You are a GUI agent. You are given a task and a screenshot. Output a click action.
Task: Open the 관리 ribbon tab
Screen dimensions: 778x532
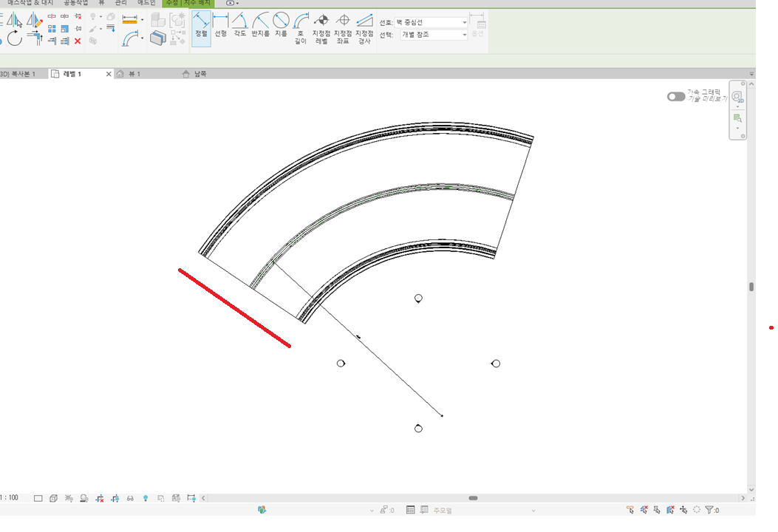point(120,3)
